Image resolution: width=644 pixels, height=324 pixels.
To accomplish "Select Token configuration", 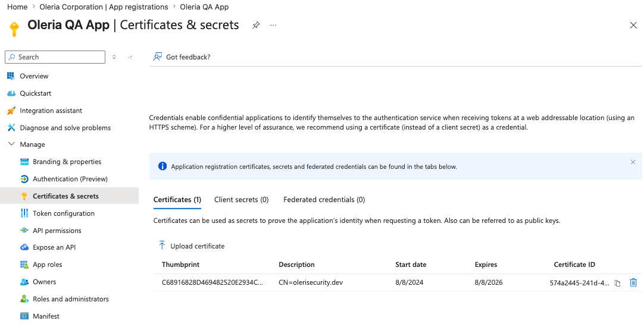I will 64,213.
